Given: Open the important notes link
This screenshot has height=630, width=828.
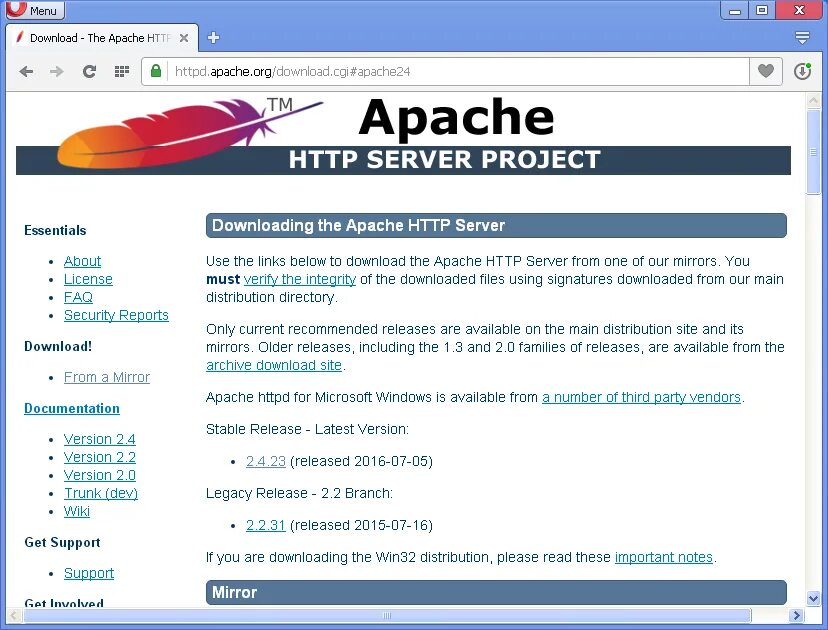Looking at the screenshot, I should coord(664,557).
